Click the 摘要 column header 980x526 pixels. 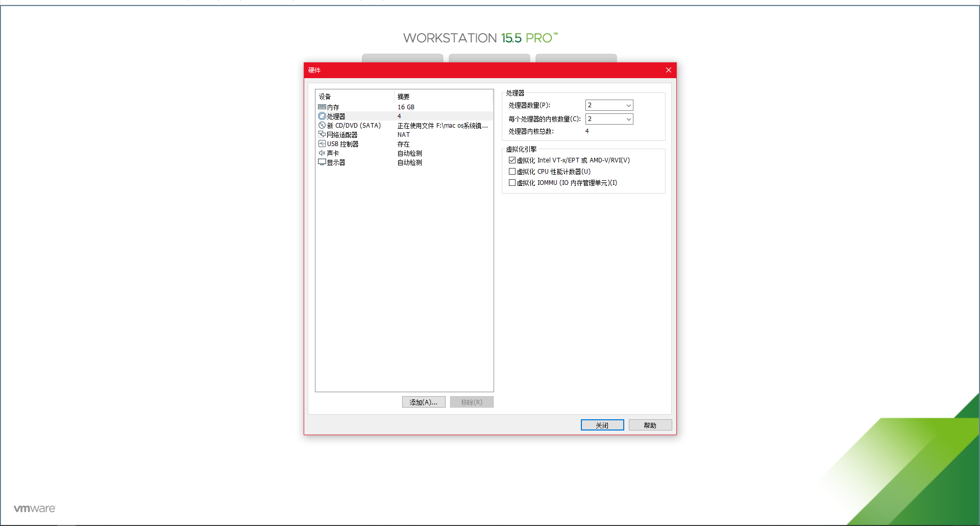(x=444, y=97)
